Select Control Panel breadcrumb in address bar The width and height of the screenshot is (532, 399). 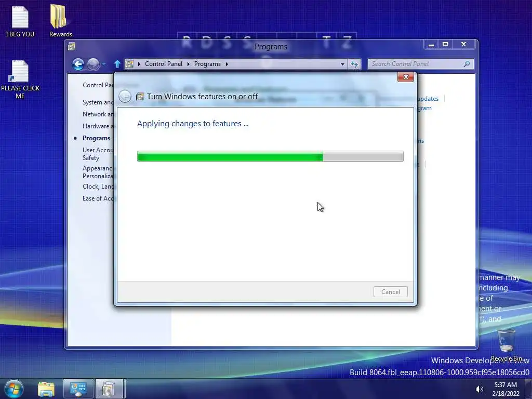pos(164,64)
